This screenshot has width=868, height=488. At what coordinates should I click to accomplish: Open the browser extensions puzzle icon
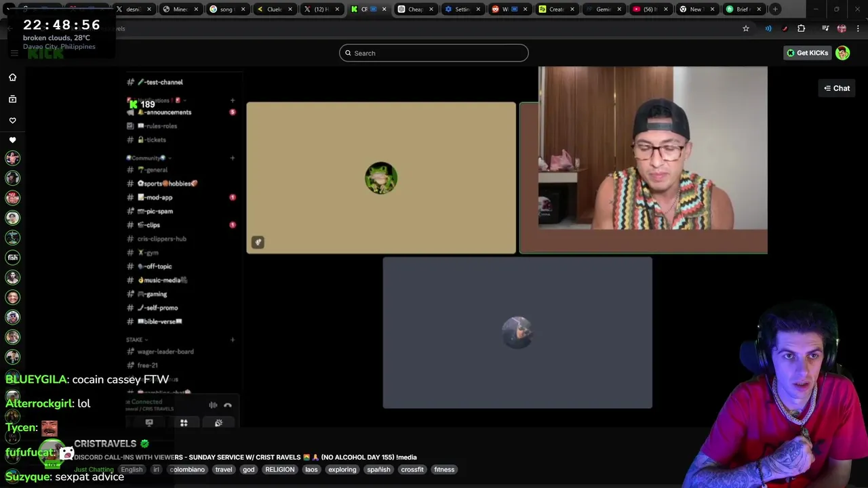point(802,28)
